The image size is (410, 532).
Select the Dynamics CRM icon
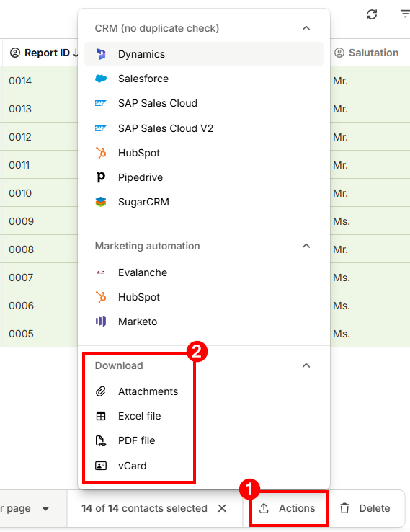point(101,54)
